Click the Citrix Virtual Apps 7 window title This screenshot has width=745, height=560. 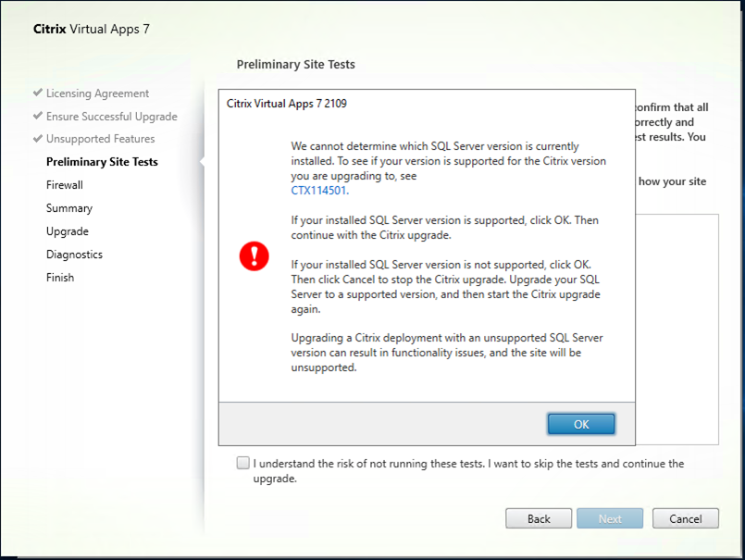[92, 29]
